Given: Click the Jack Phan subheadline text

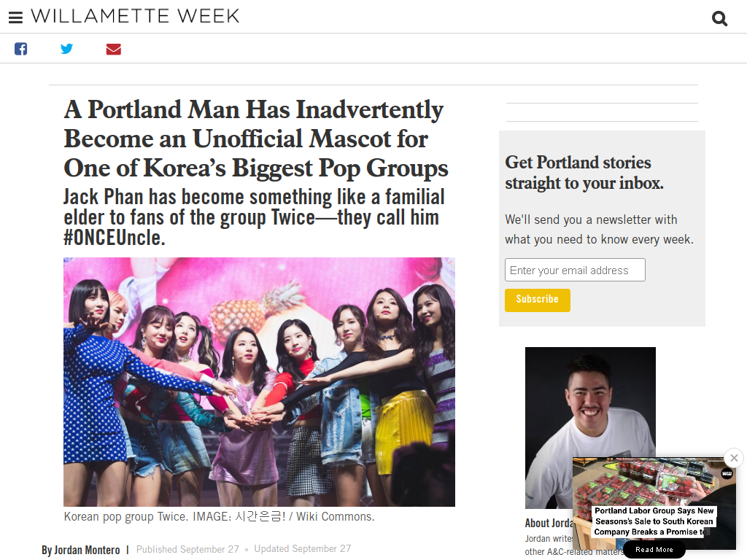Looking at the screenshot, I should coord(255,217).
